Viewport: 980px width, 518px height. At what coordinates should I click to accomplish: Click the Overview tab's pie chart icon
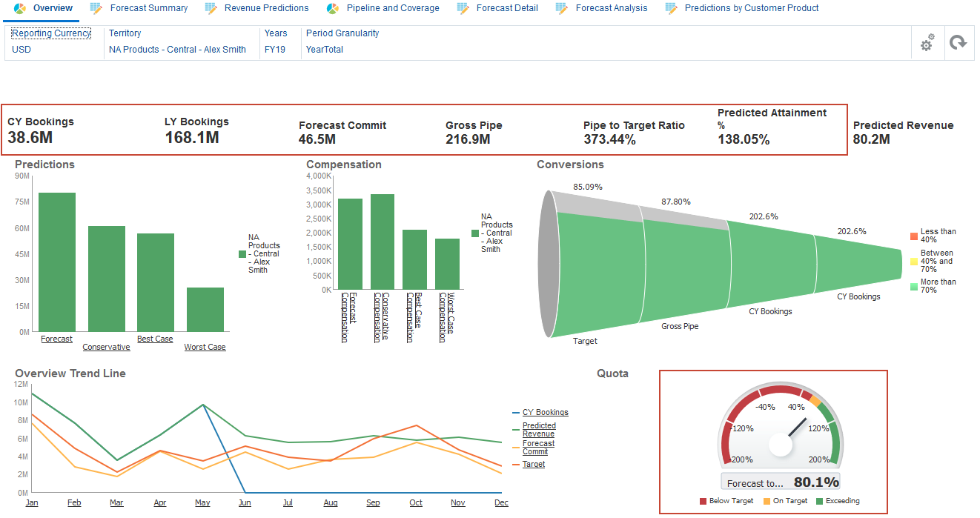point(20,8)
